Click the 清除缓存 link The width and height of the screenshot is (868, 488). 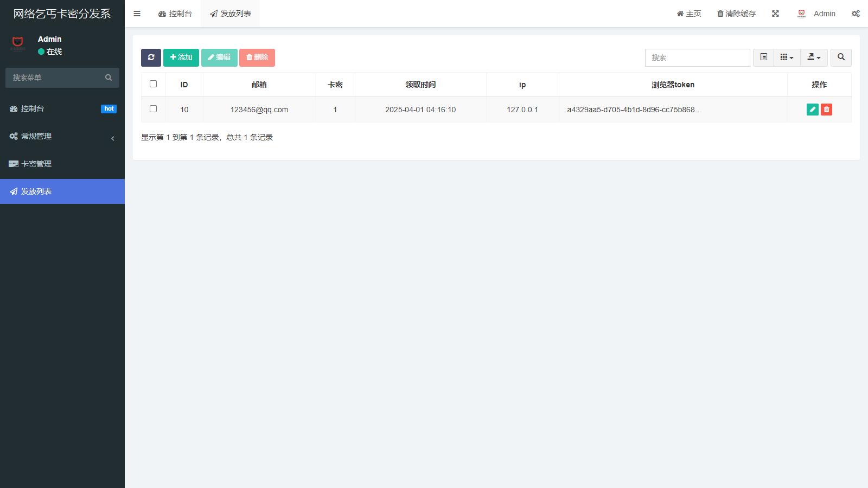point(736,14)
